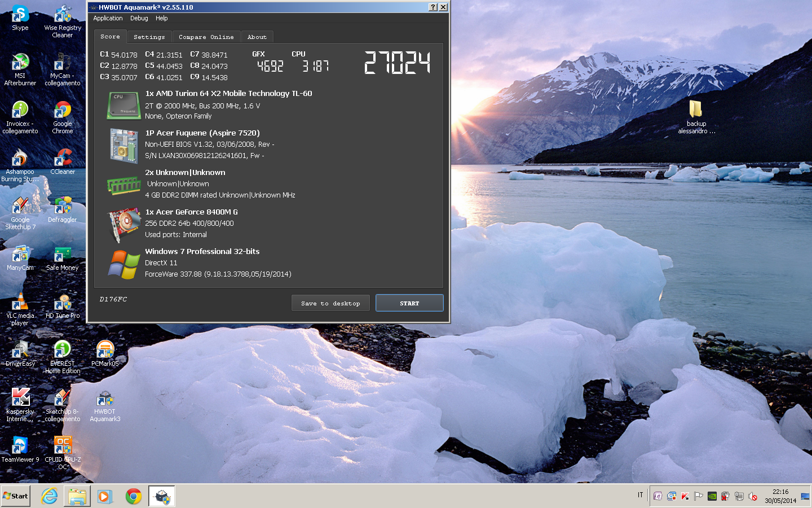Open OneNote tray icon
This screenshot has width=812, height=508.
[658, 496]
